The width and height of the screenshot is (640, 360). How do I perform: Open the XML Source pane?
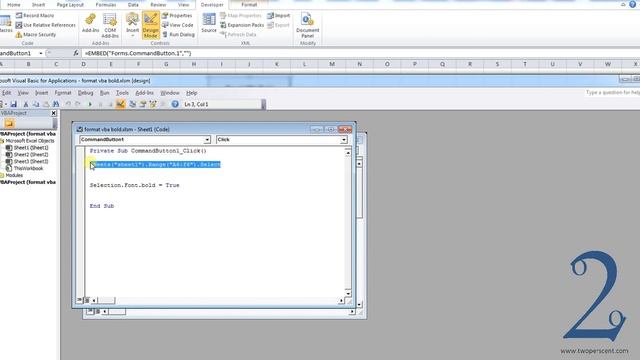click(209, 23)
